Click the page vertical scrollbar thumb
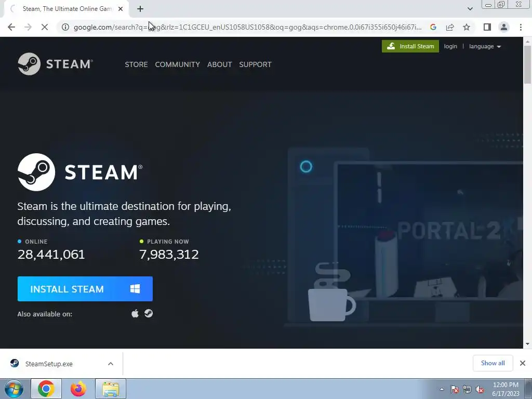532x399 pixels. pyautogui.click(x=527, y=64)
